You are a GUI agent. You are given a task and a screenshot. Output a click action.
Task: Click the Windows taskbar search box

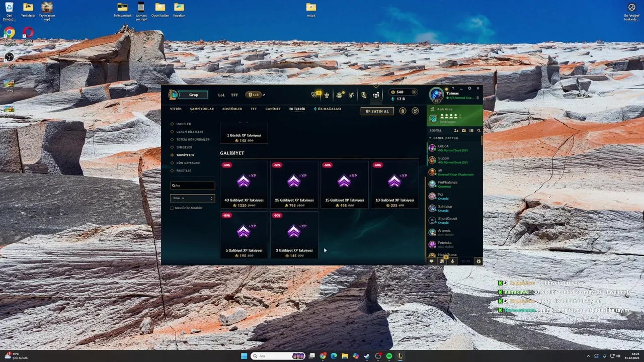277,356
